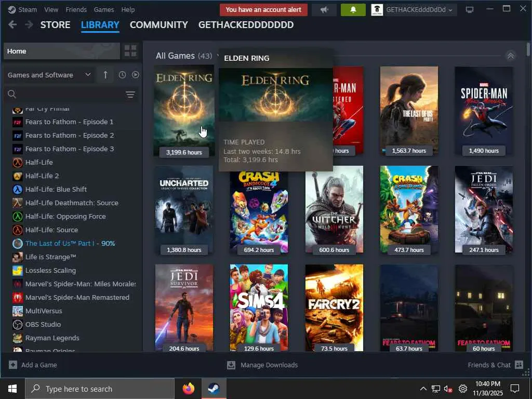This screenshot has width=532, height=399.
Task: Open Spider-Man Miles Morales cover, 1,490 hours
Action: click(484, 111)
